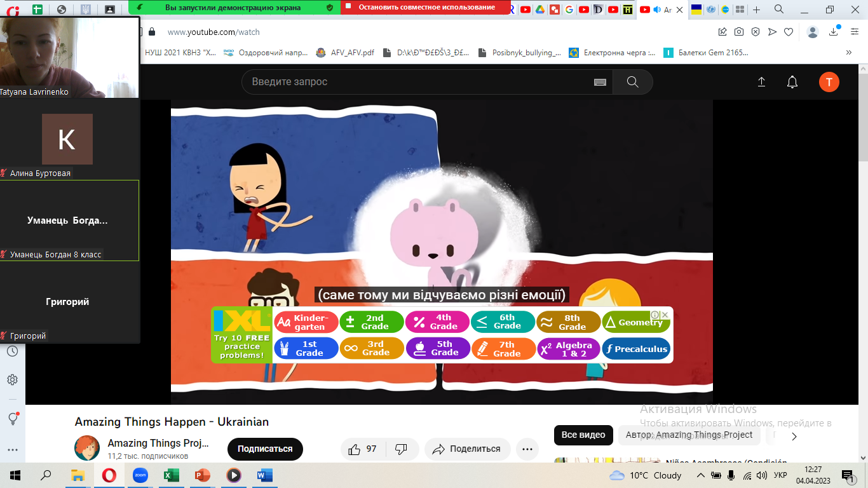Screen dimensions: 868x488
Task: Open the Opera downloads icon
Action: tap(834, 32)
